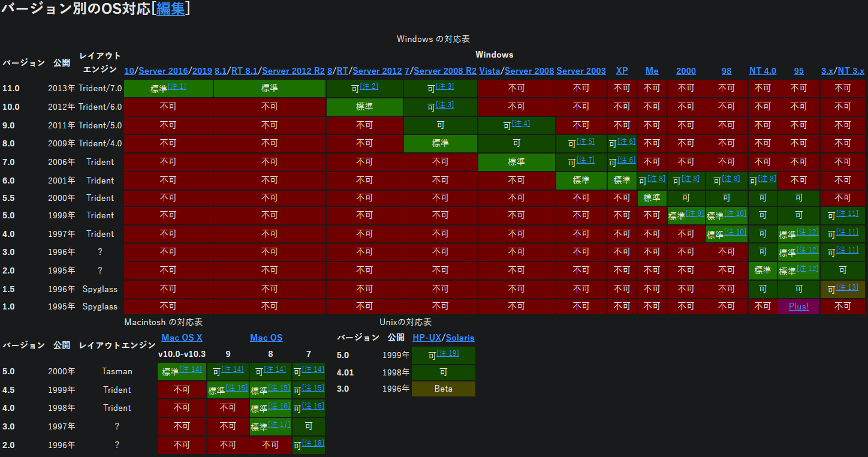Click the 98 column header link
Screen dimensions: 868x457
pyautogui.click(x=727, y=71)
